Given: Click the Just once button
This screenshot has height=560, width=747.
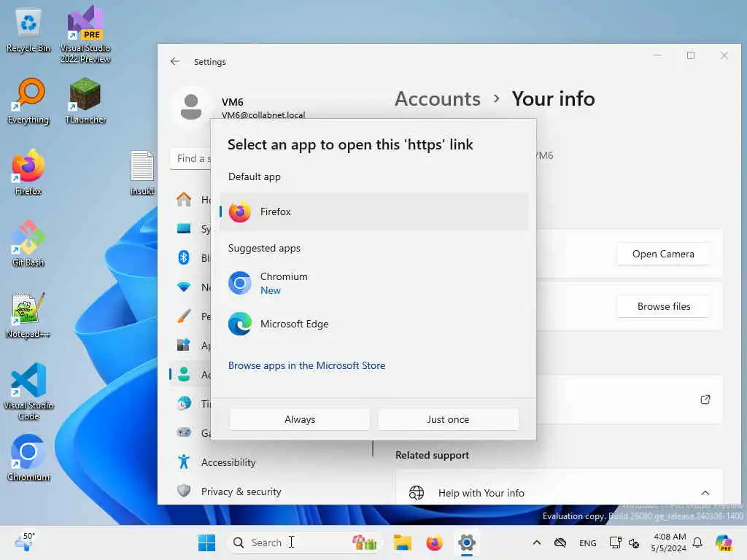Looking at the screenshot, I should (448, 419).
